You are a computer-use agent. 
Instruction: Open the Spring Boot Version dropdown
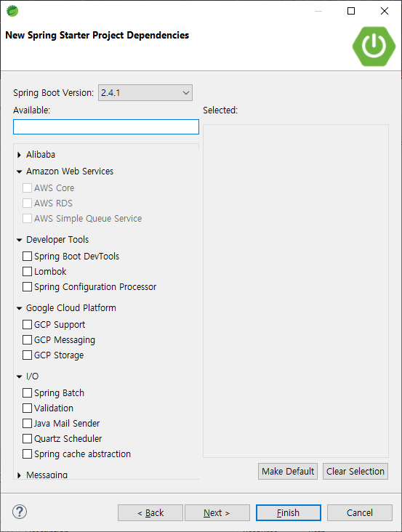tap(145, 92)
